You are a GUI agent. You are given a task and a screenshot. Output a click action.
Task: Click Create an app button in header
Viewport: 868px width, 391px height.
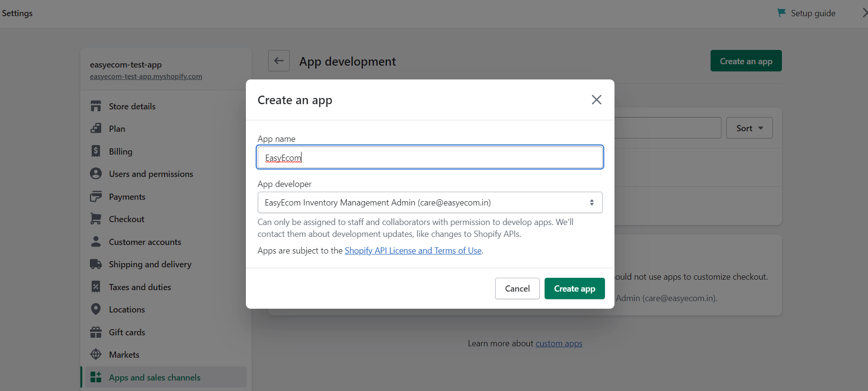coord(746,61)
